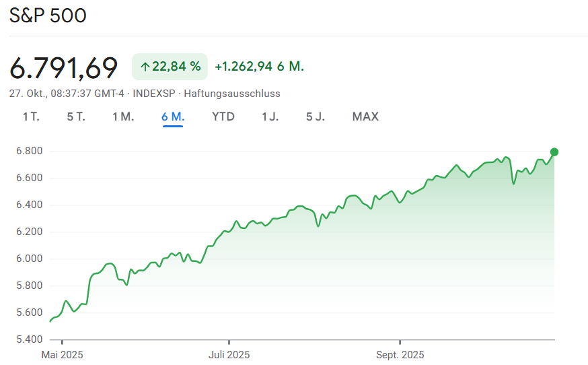Click the Juli 2025 axis marker
This screenshot has height=365, width=588.
229,354
